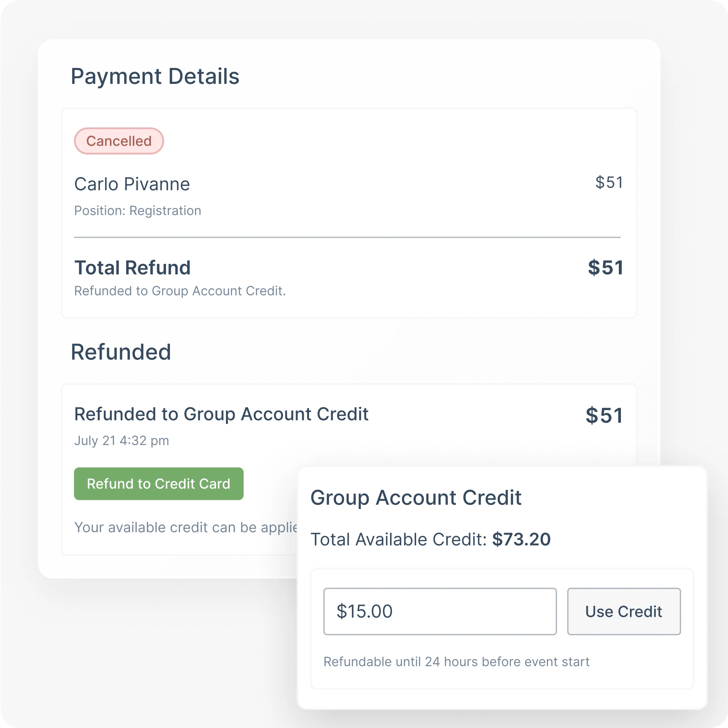Click the Refundable until 24 hours note

pyautogui.click(x=456, y=662)
